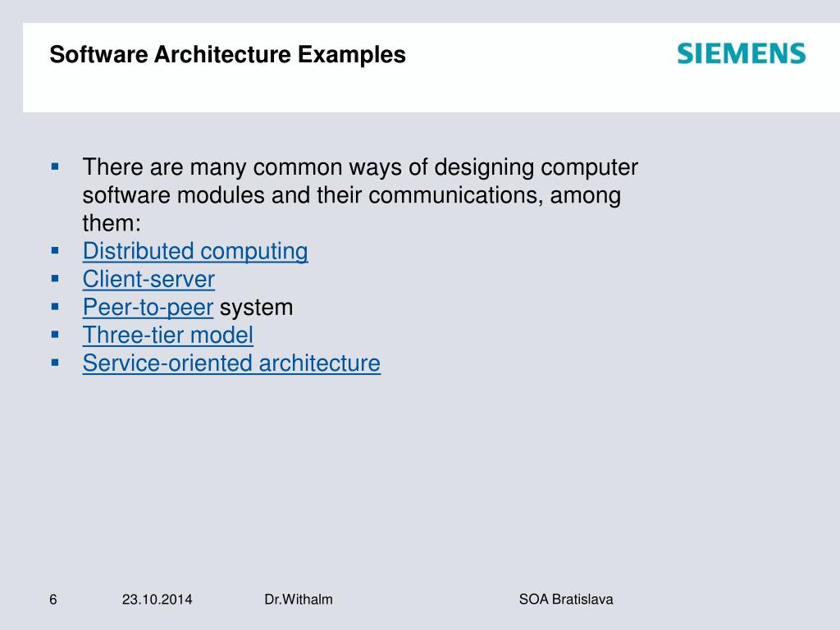The image size is (840, 630).
Task: Click the author name Dr.Withalm
Action: [299, 600]
